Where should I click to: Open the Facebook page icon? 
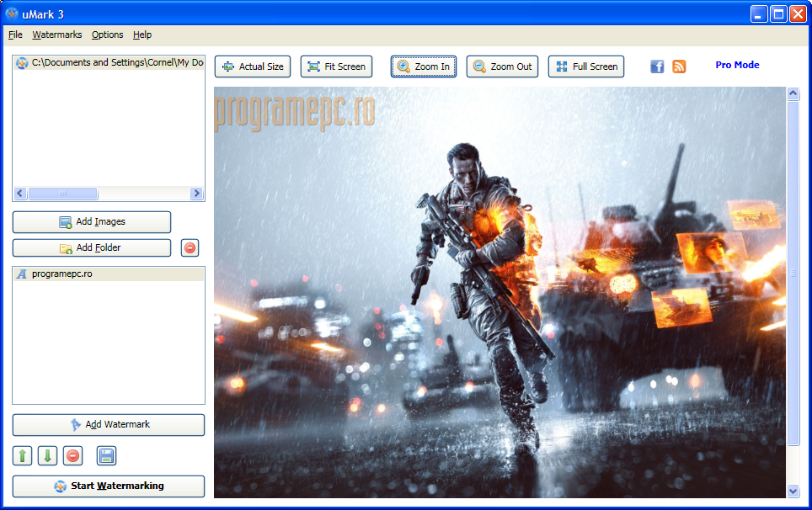(x=657, y=66)
